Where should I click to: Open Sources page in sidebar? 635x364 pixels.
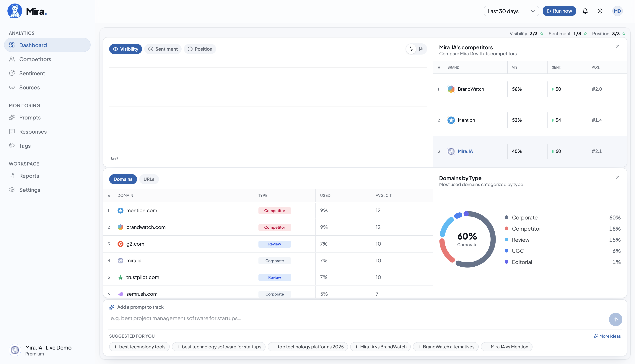(x=47, y=88)
